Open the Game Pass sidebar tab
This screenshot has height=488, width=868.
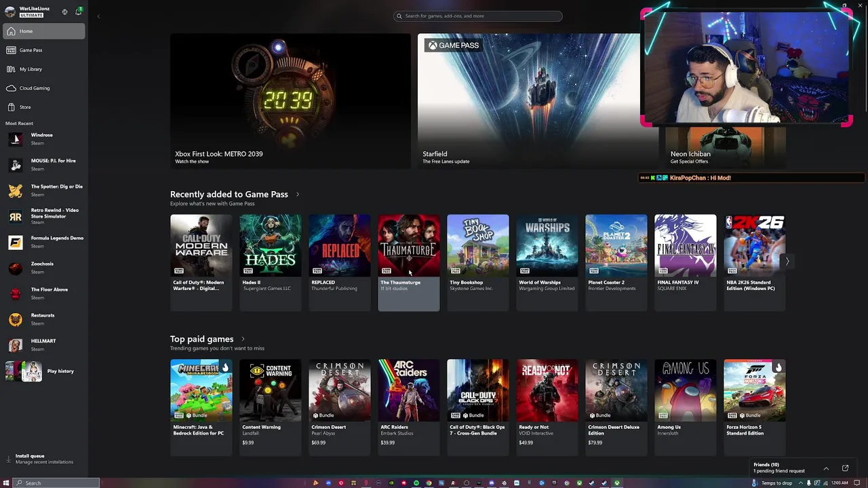(x=44, y=50)
